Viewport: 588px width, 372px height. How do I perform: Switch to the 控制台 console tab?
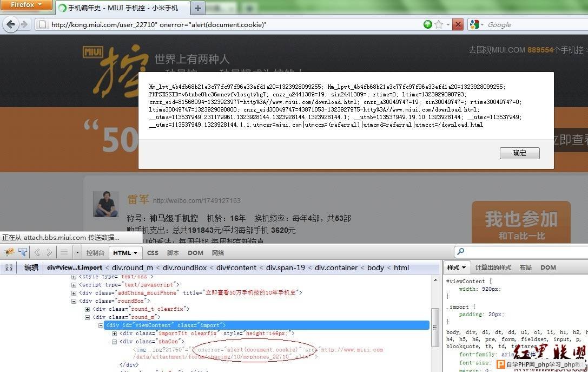click(x=95, y=253)
